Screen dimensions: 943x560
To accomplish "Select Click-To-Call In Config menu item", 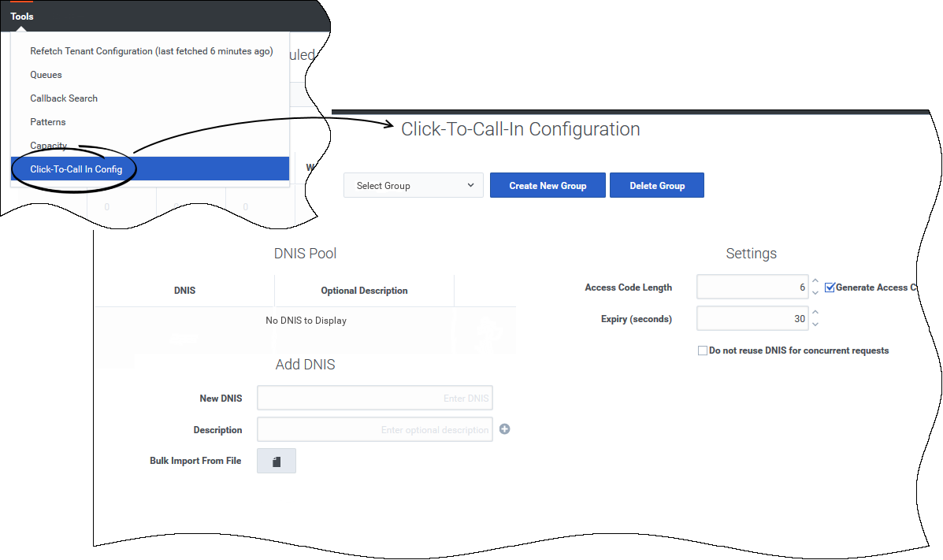I will [x=76, y=169].
